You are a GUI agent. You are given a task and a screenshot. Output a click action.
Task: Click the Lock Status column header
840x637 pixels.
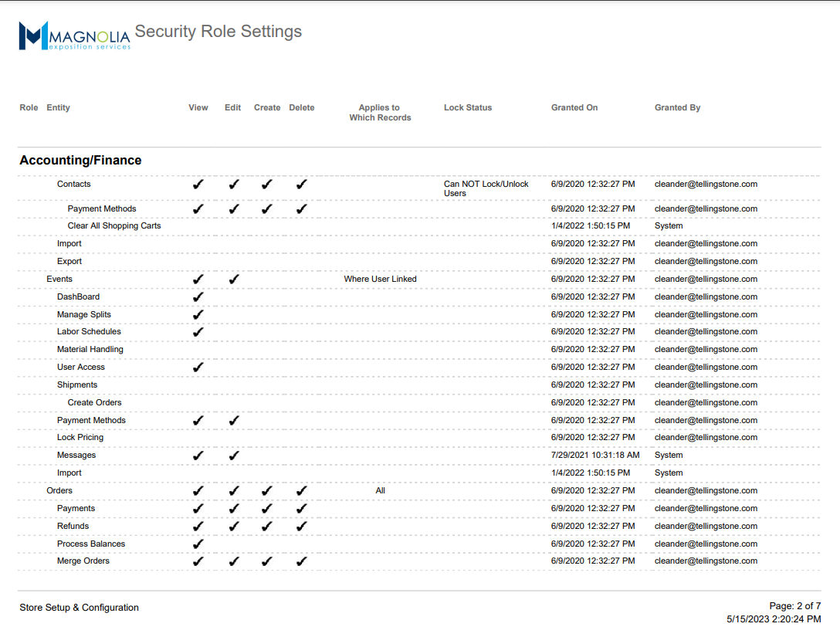(x=467, y=108)
